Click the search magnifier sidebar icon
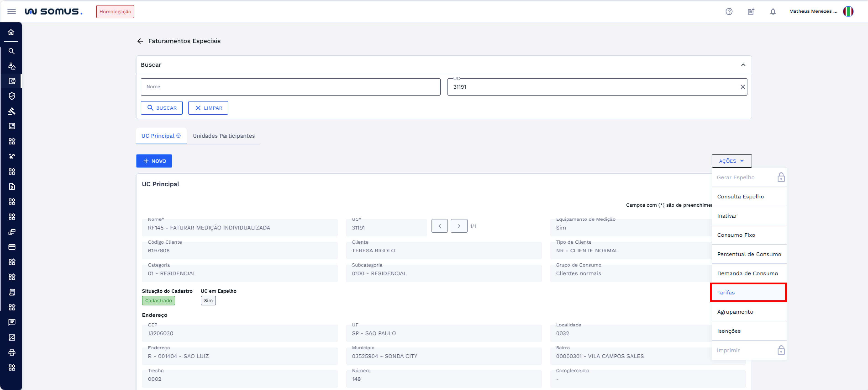This screenshot has width=868, height=390. pyautogui.click(x=11, y=51)
